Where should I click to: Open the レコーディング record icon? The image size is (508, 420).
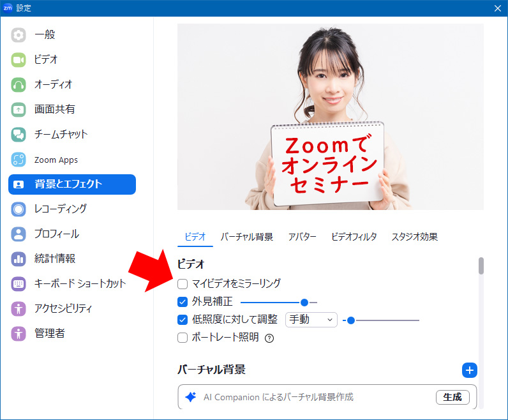(19, 209)
